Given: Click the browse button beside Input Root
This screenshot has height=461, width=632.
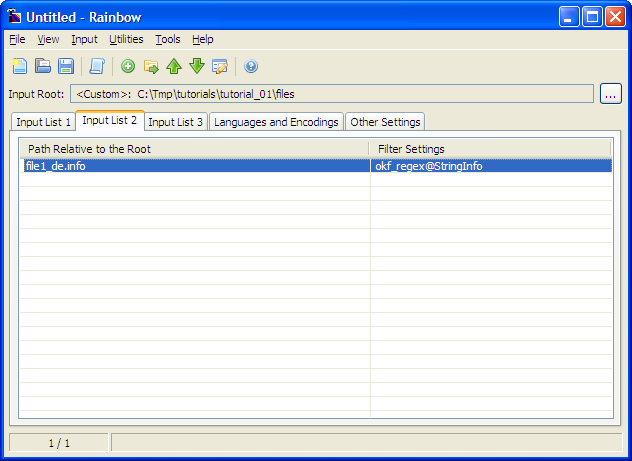Looking at the screenshot, I should click(611, 94).
